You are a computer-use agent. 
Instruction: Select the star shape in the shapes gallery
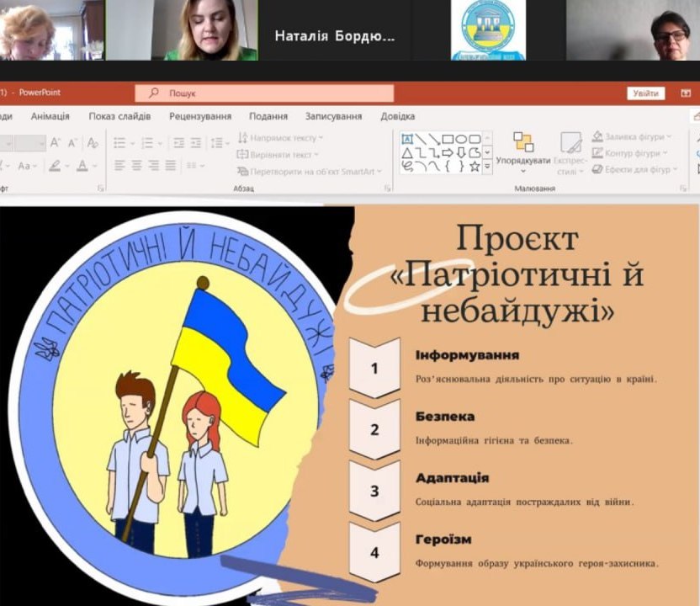pyautogui.click(x=474, y=167)
